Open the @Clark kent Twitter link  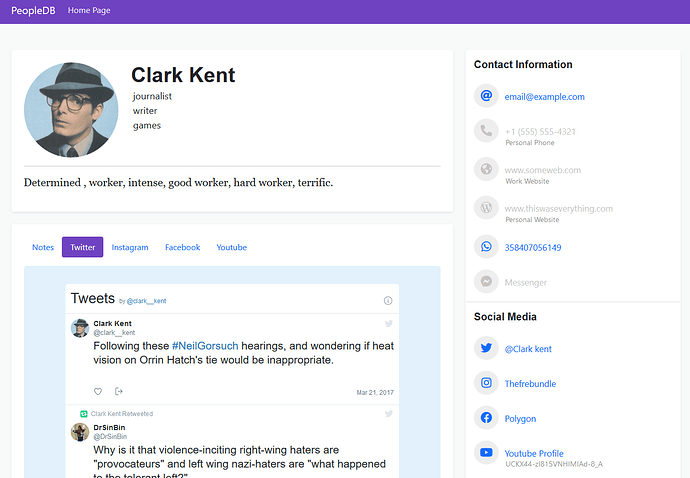pyautogui.click(x=528, y=349)
